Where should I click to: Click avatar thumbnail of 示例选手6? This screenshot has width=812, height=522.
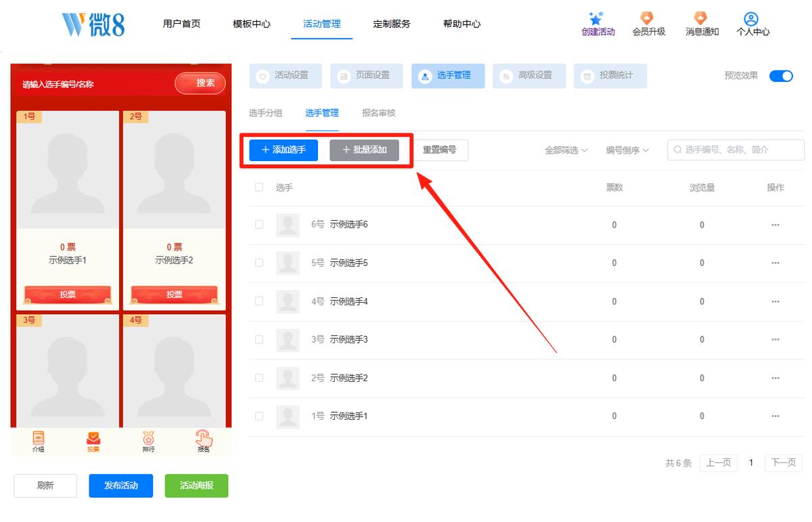(288, 225)
